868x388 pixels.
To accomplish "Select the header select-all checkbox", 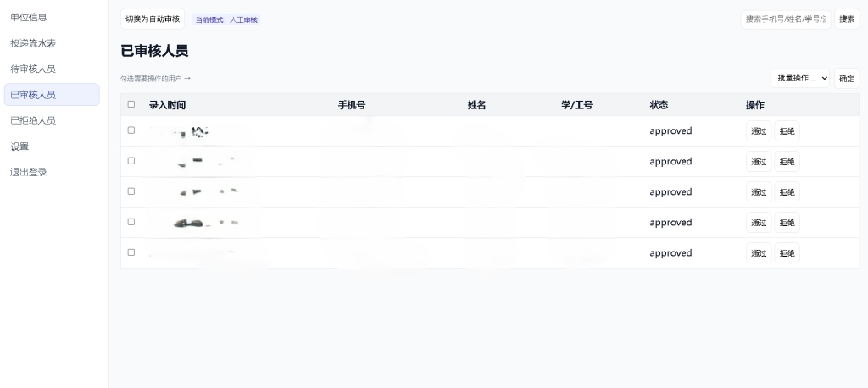I will [131, 105].
